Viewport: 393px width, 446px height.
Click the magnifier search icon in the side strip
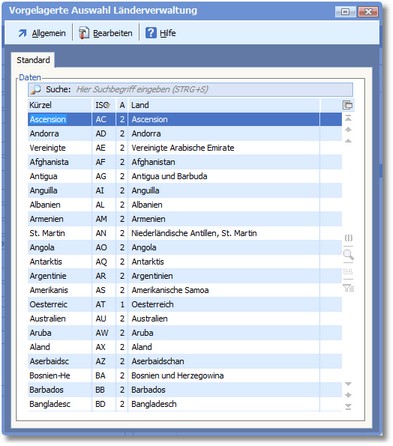[348, 255]
